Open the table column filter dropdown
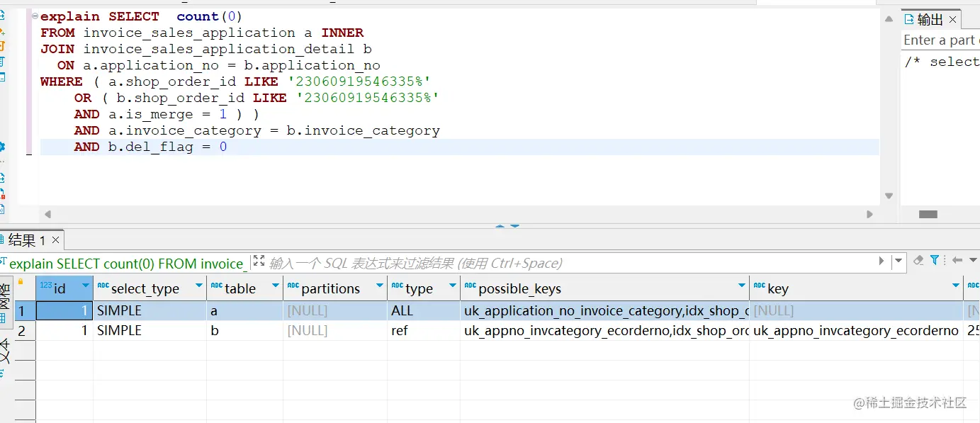This screenshot has width=980, height=423. (275, 286)
